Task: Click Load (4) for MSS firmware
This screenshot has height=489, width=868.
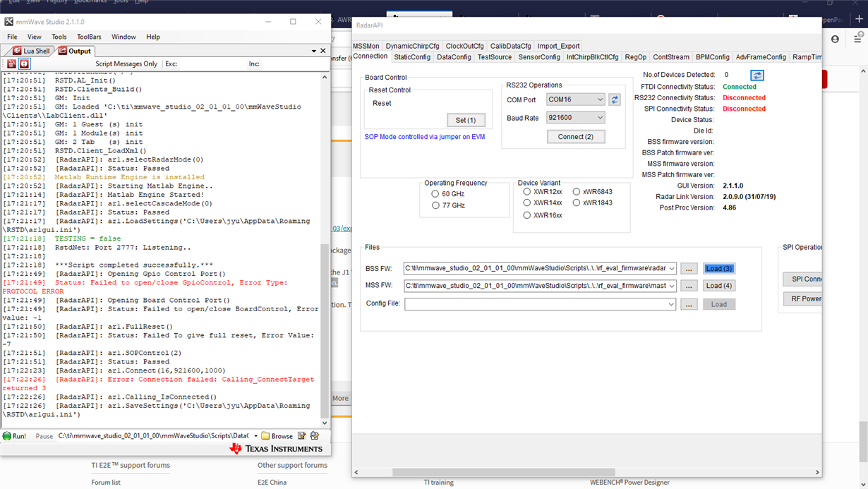Action: pos(719,286)
